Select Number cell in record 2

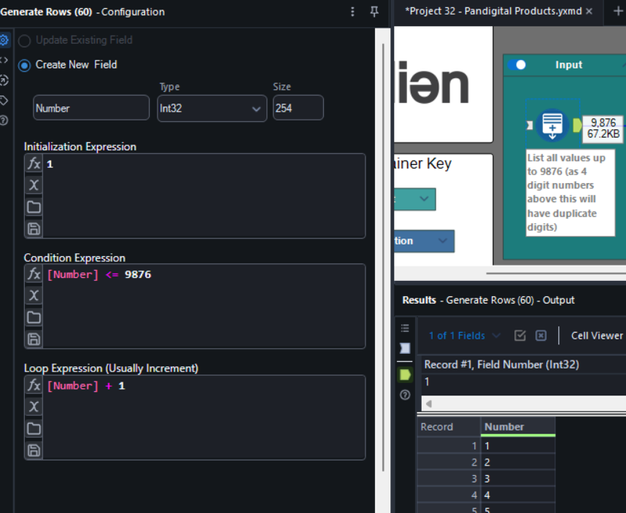[x=518, y=462]
